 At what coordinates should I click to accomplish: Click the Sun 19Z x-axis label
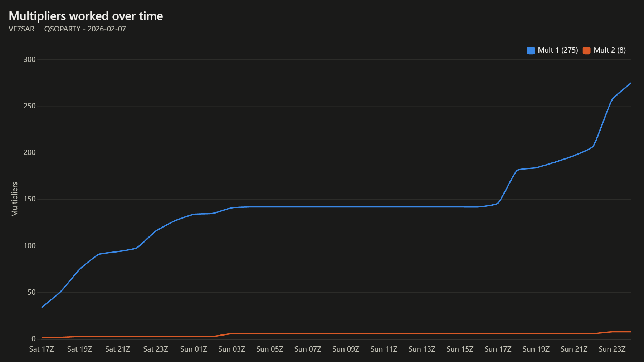(536, 349)
